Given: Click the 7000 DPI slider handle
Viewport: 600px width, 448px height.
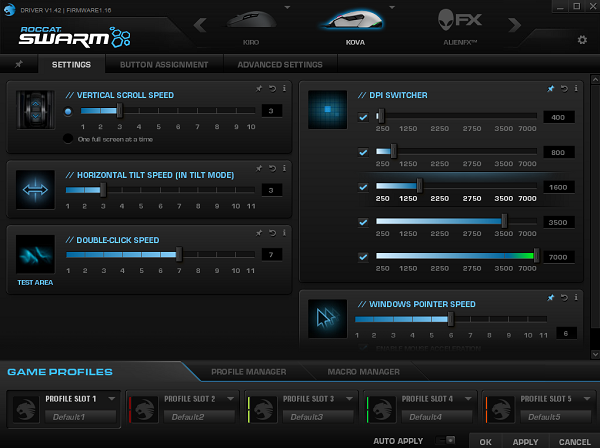Looking at the screenshot, I should click(536, 256).
